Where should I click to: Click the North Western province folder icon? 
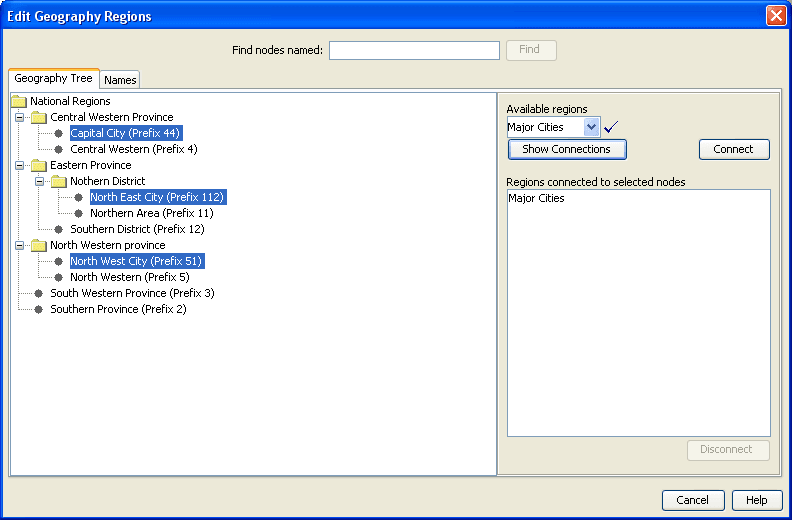[39, 246]
